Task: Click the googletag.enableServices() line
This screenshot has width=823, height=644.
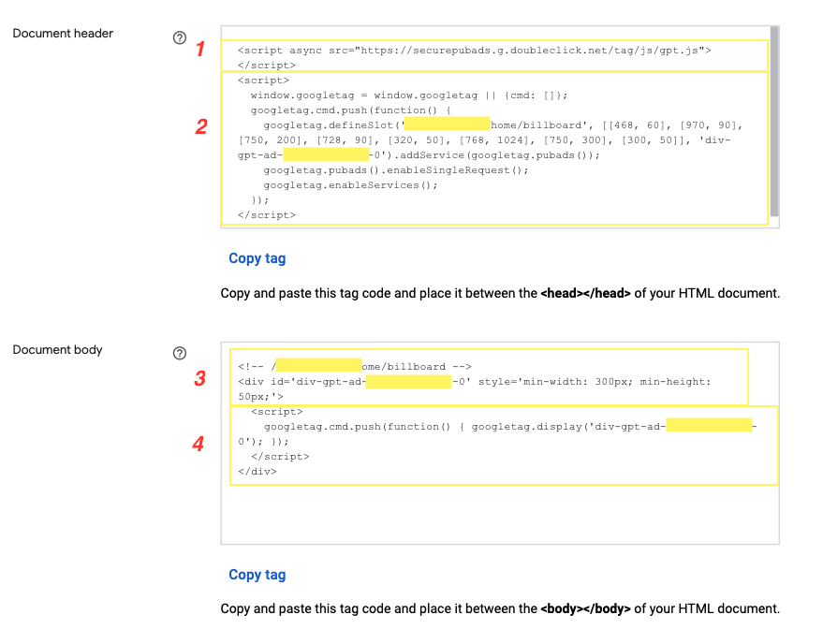Action: [350, 185]
